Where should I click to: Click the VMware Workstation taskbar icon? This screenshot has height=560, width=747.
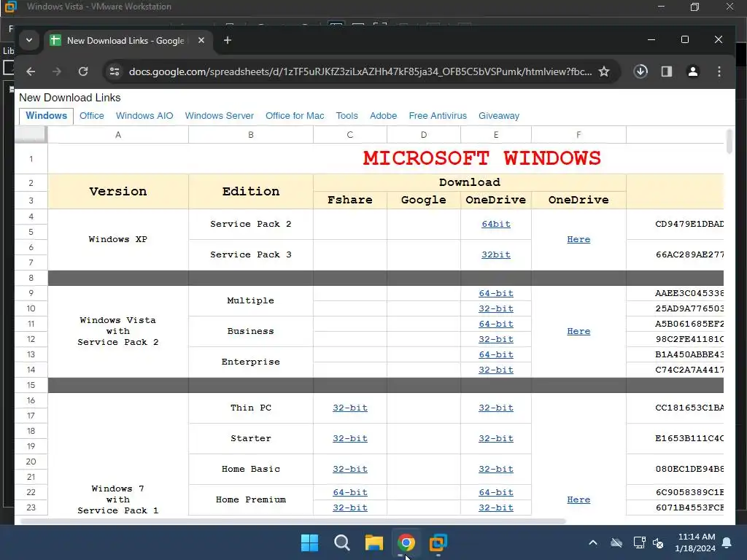tap(438, 542)
